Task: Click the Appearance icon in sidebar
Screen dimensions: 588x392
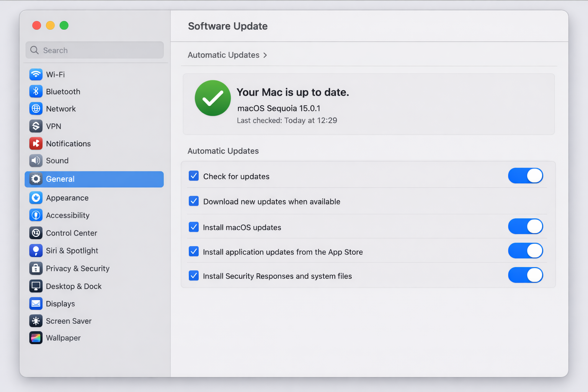Action: [x=36, y=198]
